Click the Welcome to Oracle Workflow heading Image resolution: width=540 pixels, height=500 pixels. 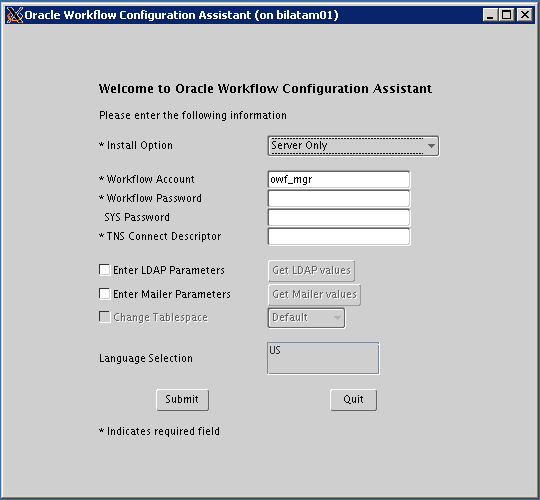(x=265, y=88)
